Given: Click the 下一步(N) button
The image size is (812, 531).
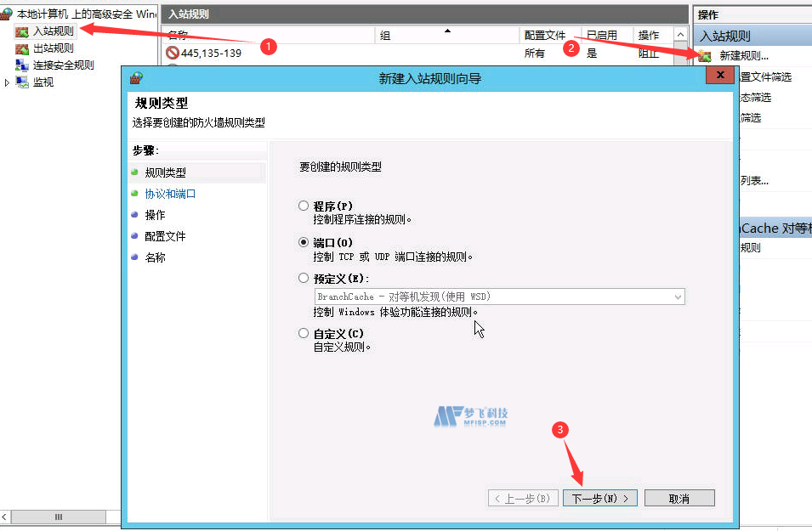Looking at the screenshot, I should tap(599, 497).
